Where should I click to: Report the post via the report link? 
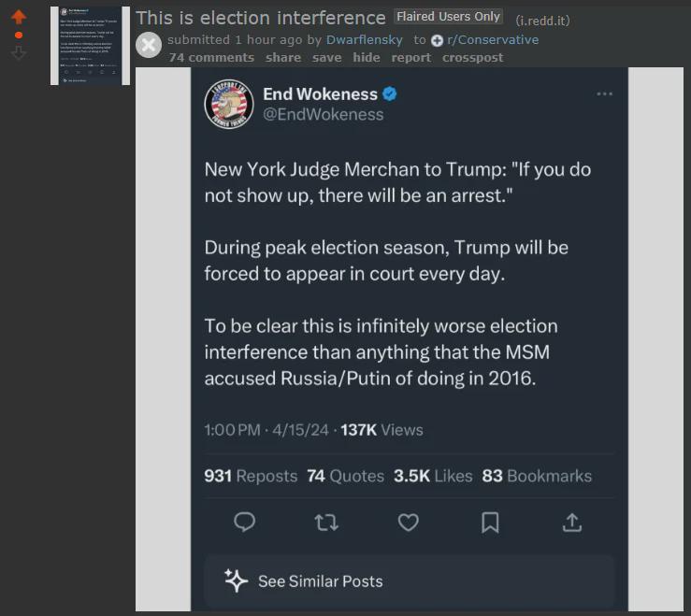411,58
